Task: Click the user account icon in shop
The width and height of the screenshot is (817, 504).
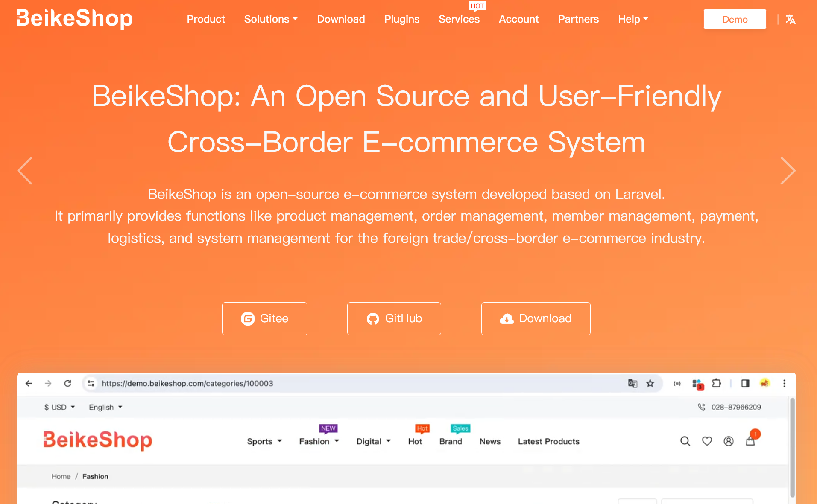Action: [729, 441]
